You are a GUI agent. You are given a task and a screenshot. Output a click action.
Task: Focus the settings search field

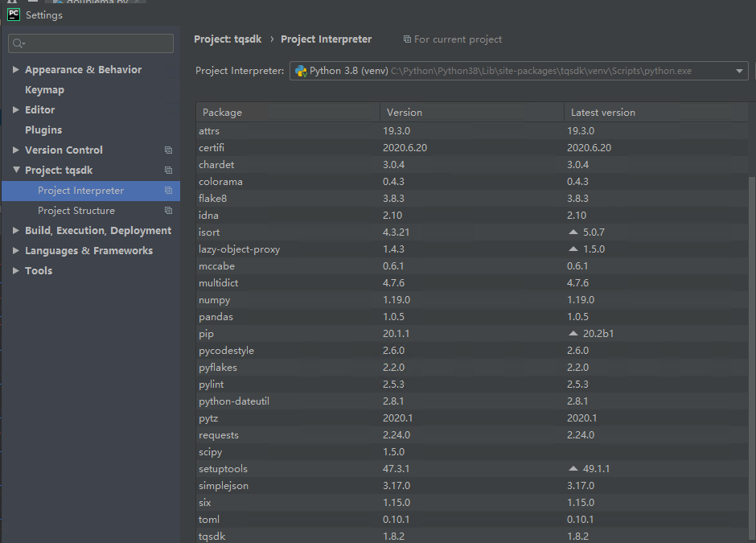pos(91,43)
